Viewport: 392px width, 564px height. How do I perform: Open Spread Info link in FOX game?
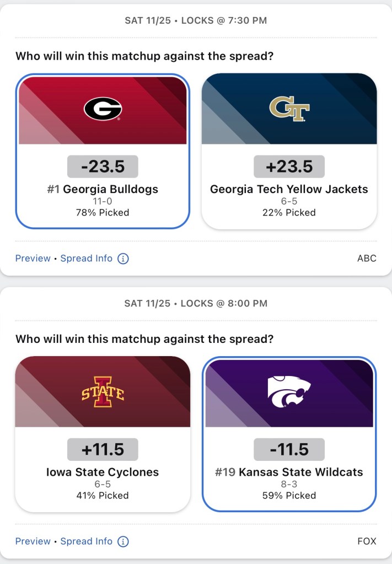pyautogui.click(x=86, y=541)
